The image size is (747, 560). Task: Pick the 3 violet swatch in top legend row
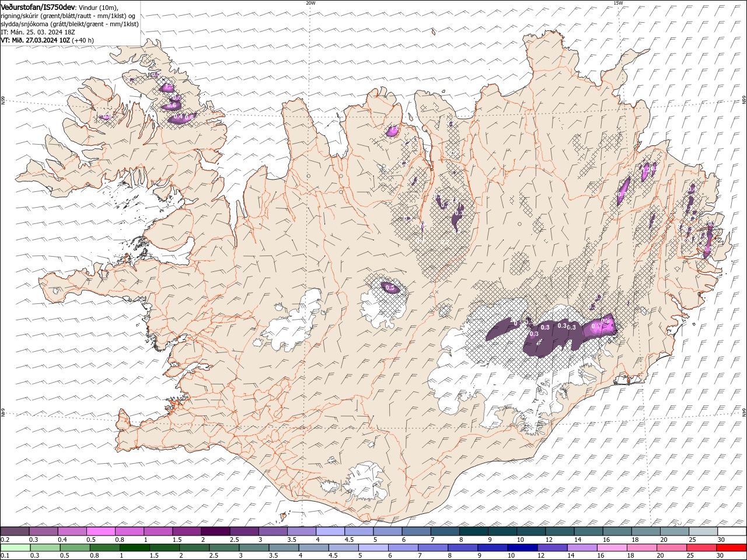(x=273, y=531)
